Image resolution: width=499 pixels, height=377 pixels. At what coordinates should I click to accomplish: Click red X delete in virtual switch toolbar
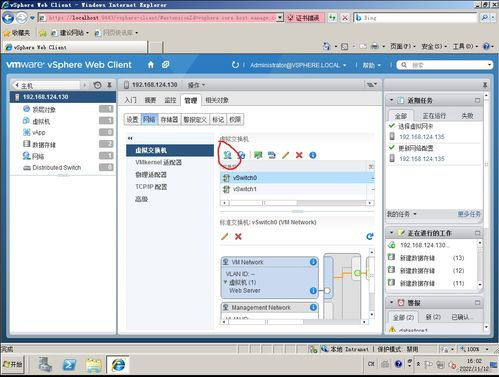[299, 155]
